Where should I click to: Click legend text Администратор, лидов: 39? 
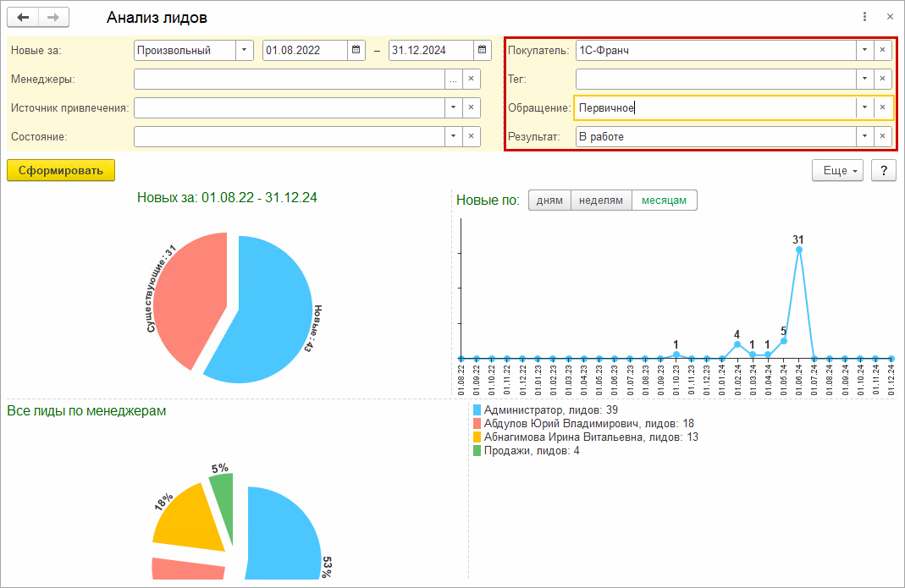click(x=550, y=410)
